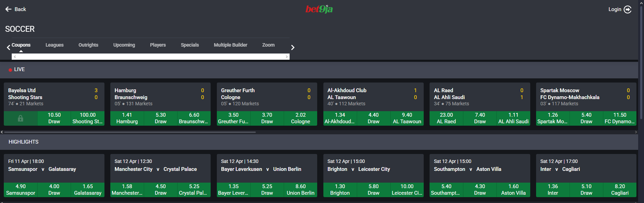Image resolution: width=644 pixels, height=203 pixels.
Task: Open the Players tab
Action: tap(158, 45)
